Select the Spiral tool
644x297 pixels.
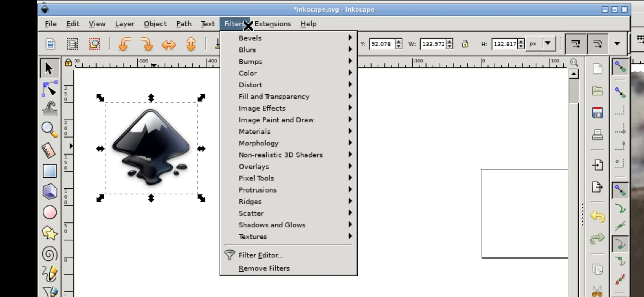[50, 254]
